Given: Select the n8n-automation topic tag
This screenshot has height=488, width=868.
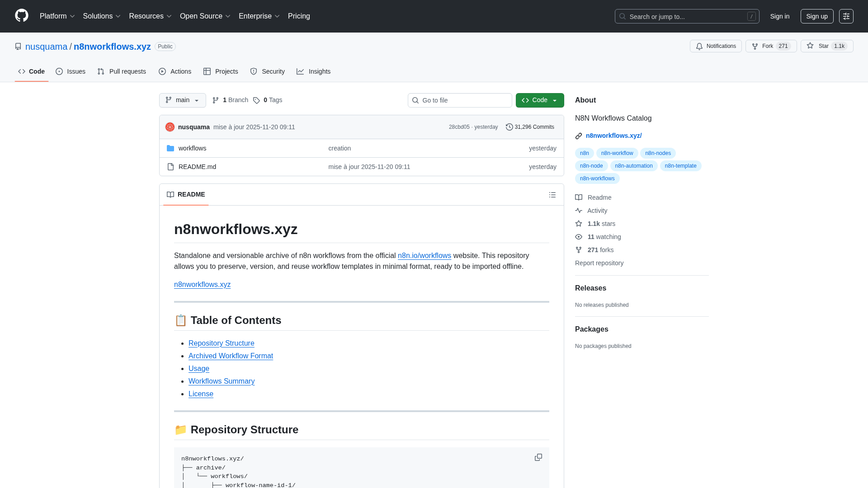Looking at the screenshot, I should click(x=633, y=166).
